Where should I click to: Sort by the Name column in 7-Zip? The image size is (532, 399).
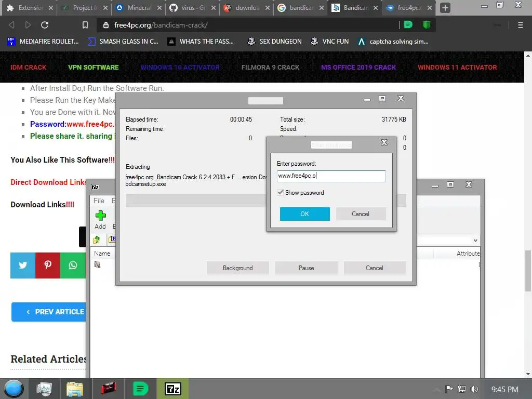click(x=102, y=253)
